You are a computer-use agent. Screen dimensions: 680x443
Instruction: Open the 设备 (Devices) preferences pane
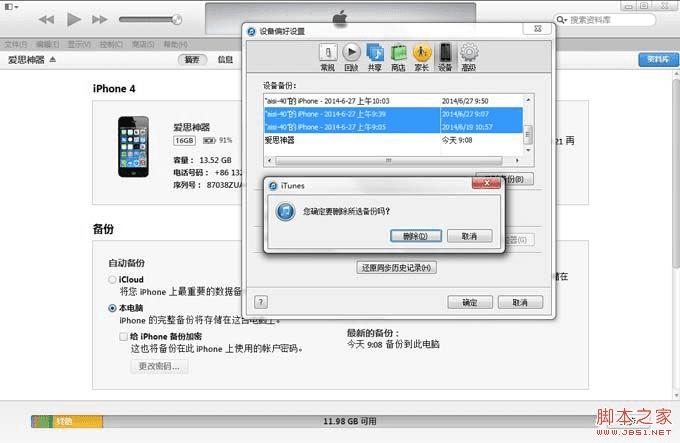click(x=445, y=57)
